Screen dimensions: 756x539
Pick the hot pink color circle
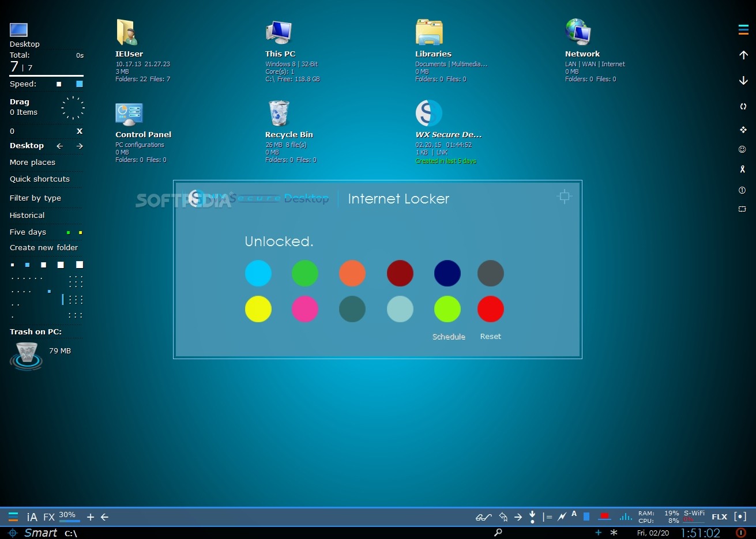pyautogui.click(x=305, y=309)
